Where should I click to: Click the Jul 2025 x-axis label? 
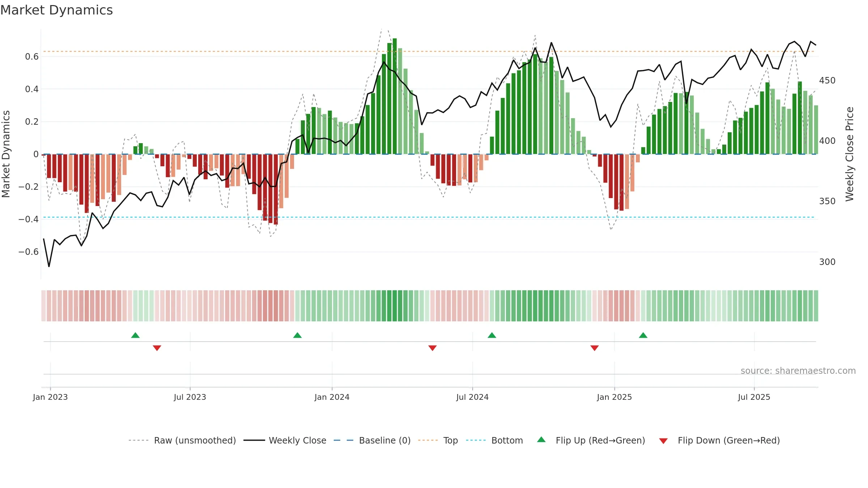[x=754, y=397]
